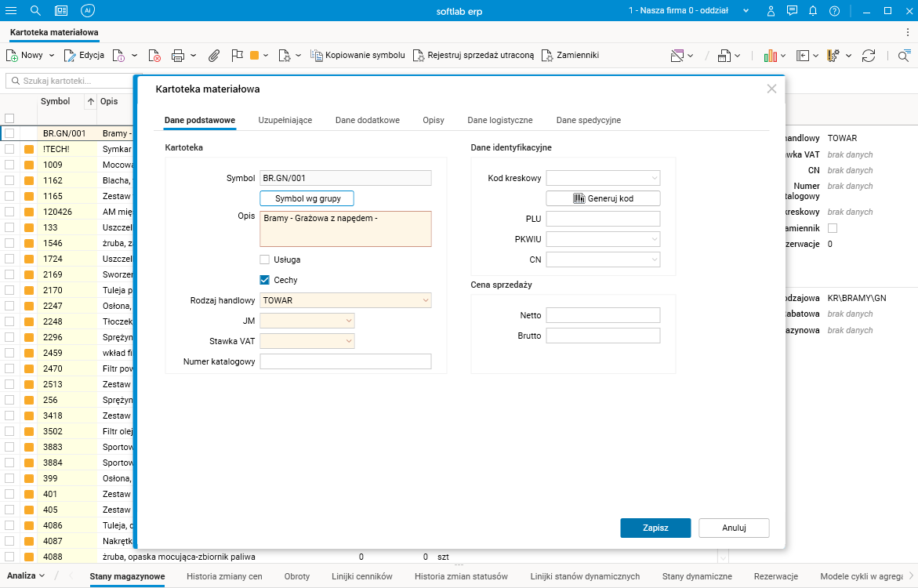Viewport: 918px width, 588px height.
Task: Open the hamburger main menu
Action: point(11,10)
